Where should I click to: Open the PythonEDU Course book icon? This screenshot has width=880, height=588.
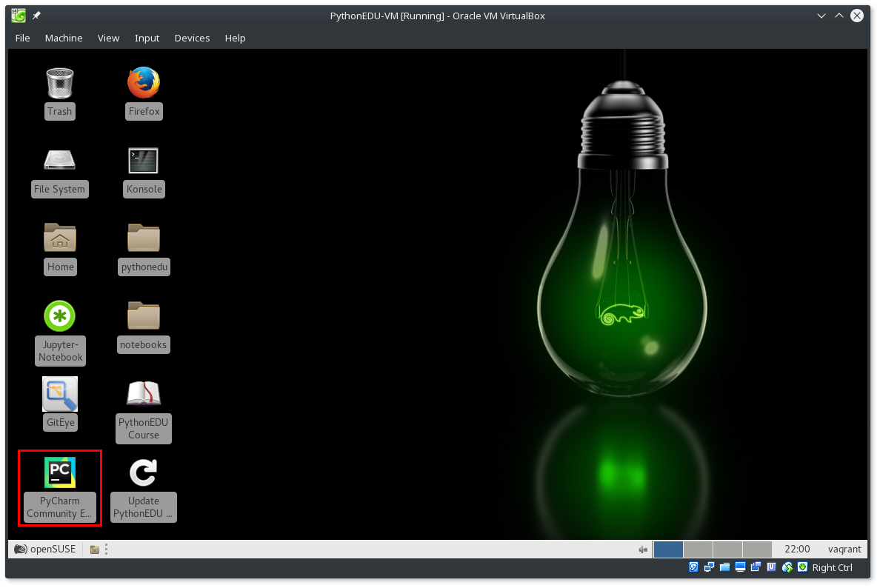pyautogui.click(x=144, y=393)
